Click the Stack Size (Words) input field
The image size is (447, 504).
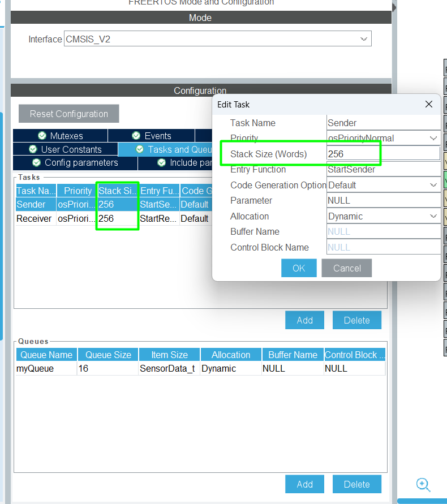click(382, 154)
